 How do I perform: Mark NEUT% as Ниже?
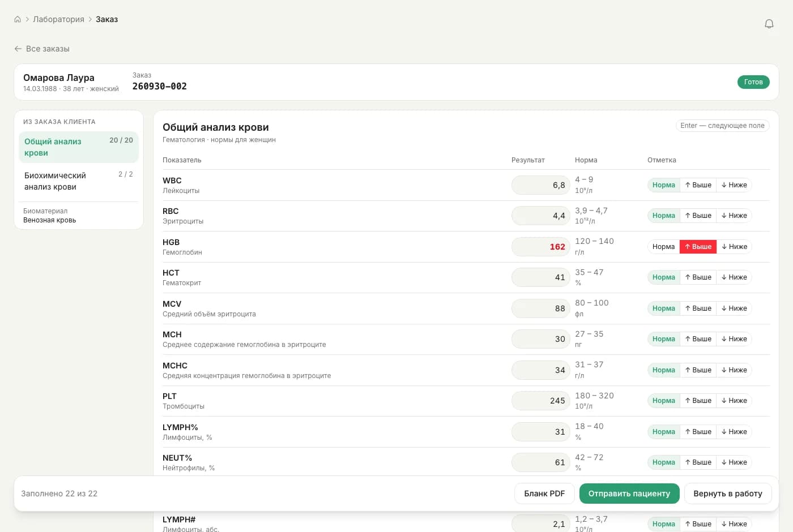pyautogui.click(x=734, y=462)
